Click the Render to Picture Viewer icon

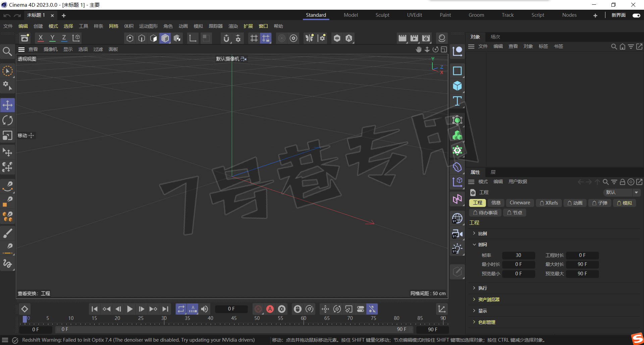[x=414, y=38]
